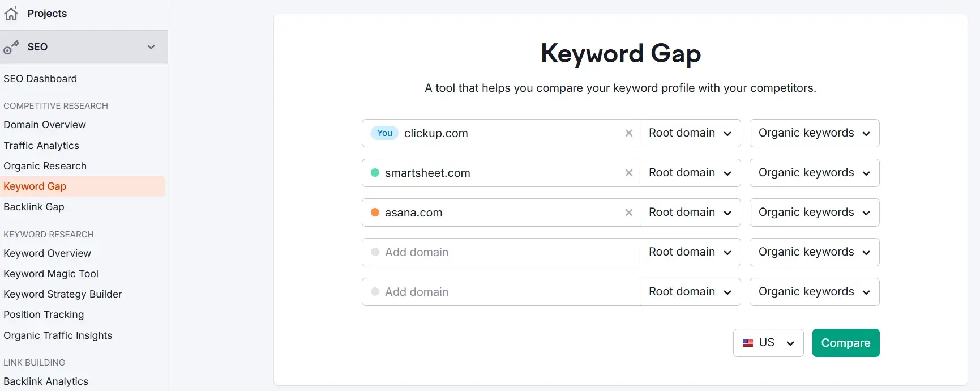Clear asana.com using the X icon

coord(628,212)
